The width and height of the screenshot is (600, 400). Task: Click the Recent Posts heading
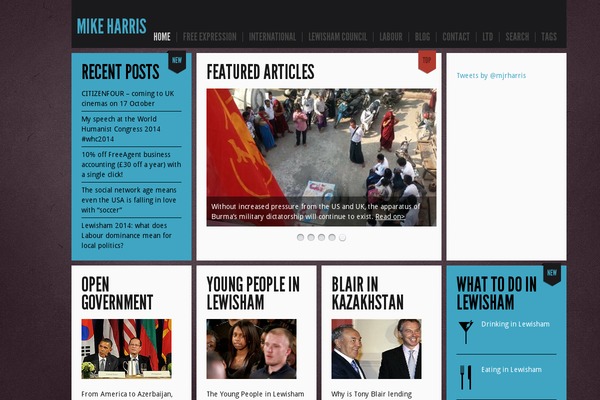pos(120,72)
